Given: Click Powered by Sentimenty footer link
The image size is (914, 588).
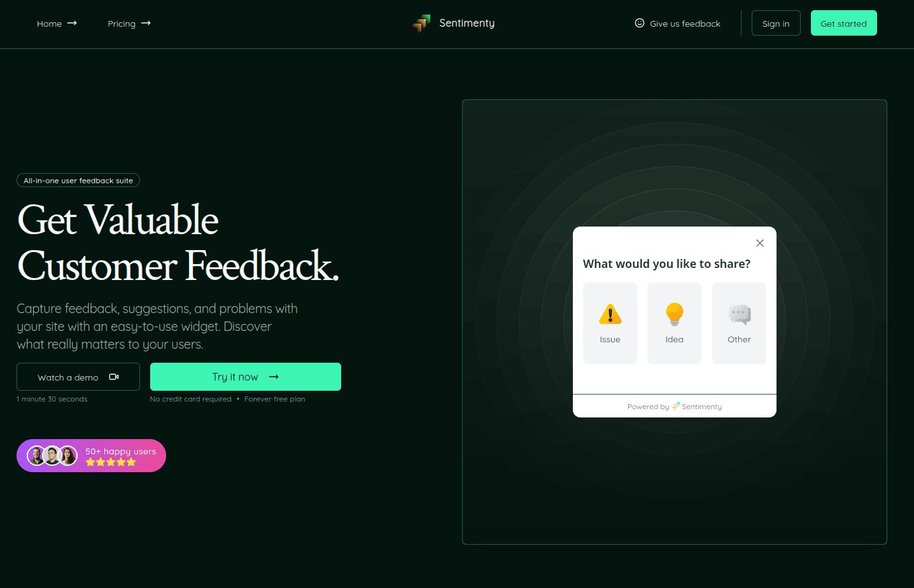Looking at the screenshot, I should pyautogui.click(x=674, y=407).
